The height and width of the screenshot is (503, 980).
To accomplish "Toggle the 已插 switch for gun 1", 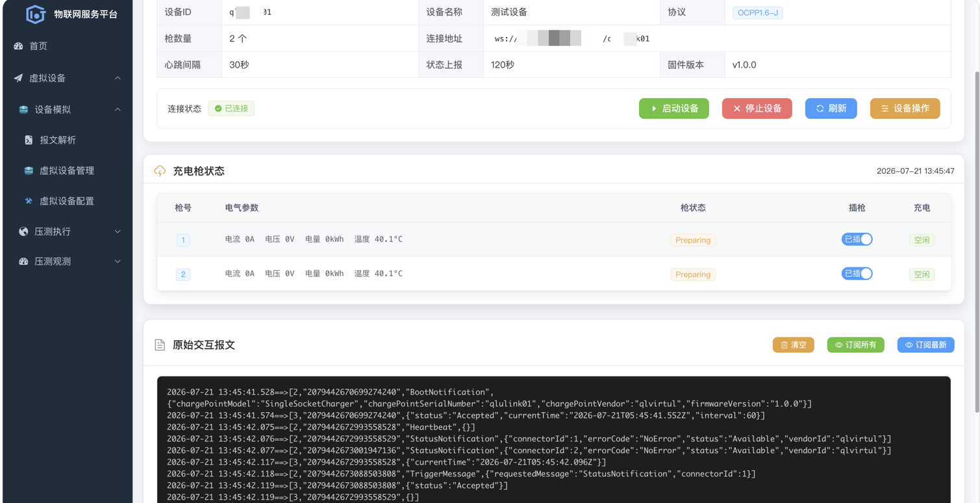I will (857, 239).
